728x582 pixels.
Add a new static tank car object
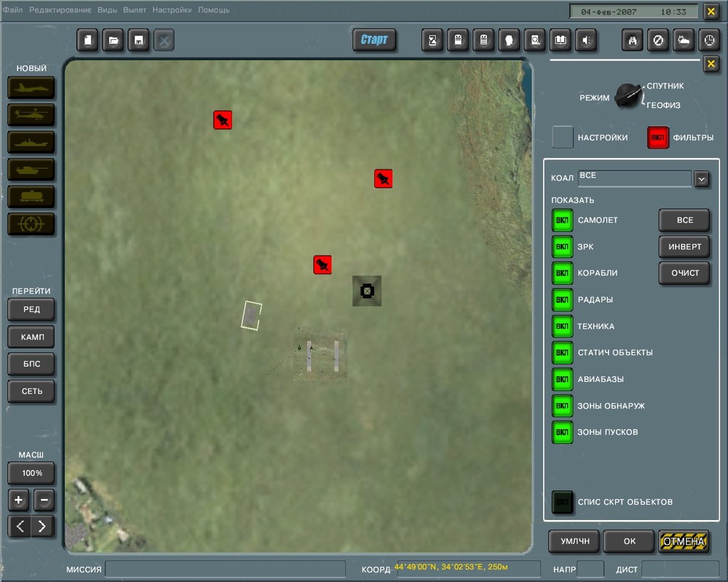[x=31, y=196]
